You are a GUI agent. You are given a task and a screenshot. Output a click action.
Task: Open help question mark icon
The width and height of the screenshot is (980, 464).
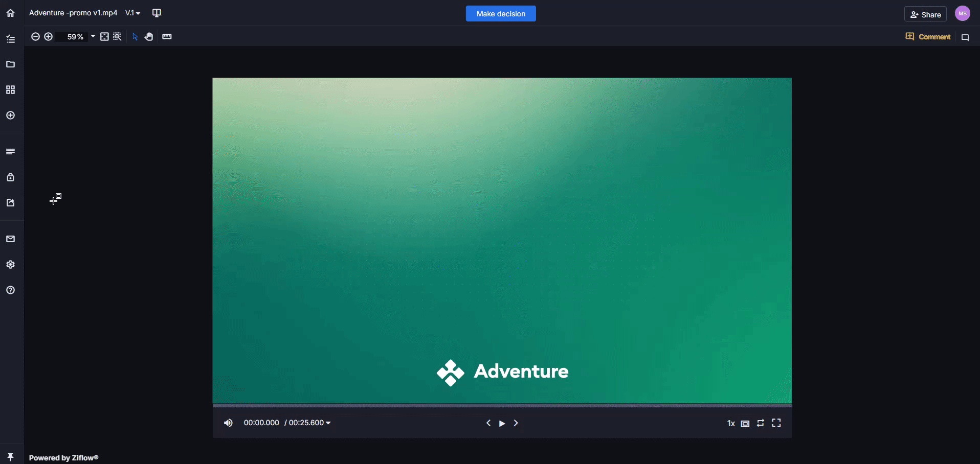coord(10,290)
